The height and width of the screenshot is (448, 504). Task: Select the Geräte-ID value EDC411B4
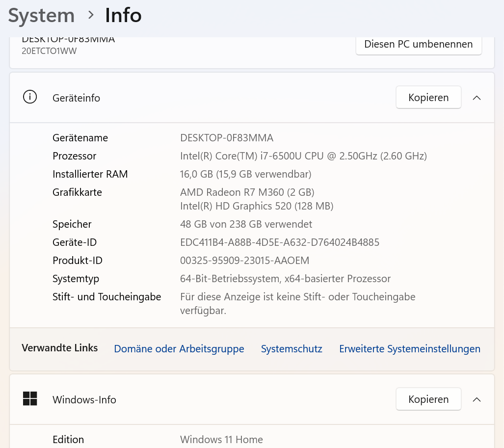pyautogui.click(x=280, y=242)
